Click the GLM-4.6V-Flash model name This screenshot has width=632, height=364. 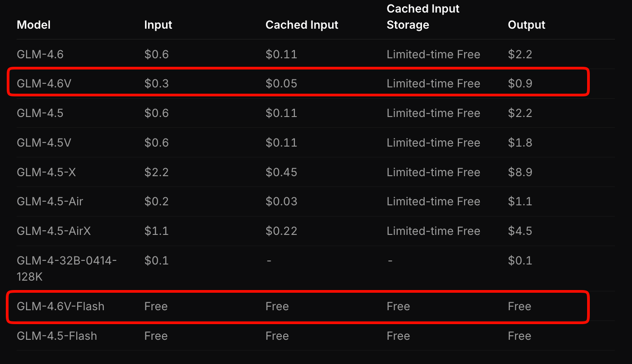(60, 306)
